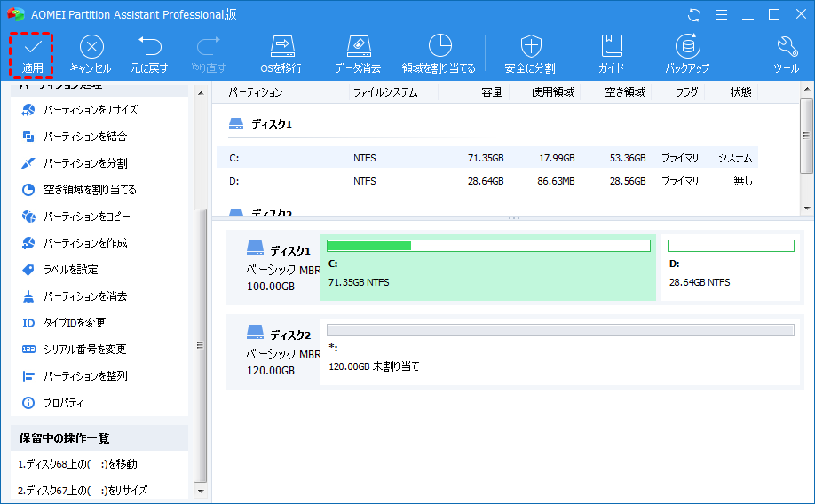The image size is (815, 504).
Task: Click the 保留中の操作一覧 section header
Action: coord(99,438)
